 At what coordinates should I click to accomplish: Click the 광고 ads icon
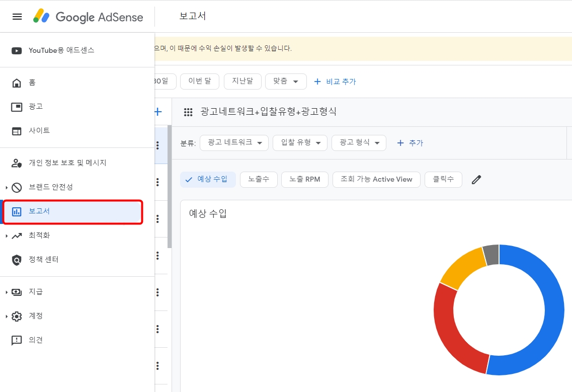(17, 107)
